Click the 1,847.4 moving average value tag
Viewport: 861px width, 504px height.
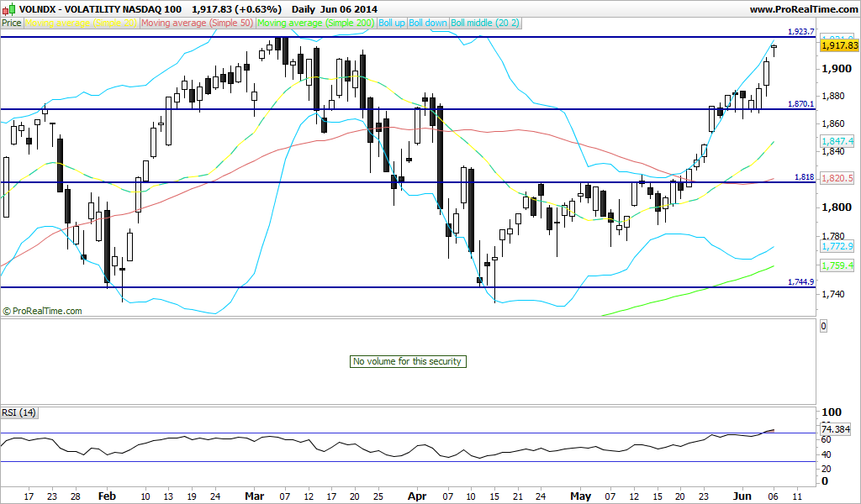[837, 141]
